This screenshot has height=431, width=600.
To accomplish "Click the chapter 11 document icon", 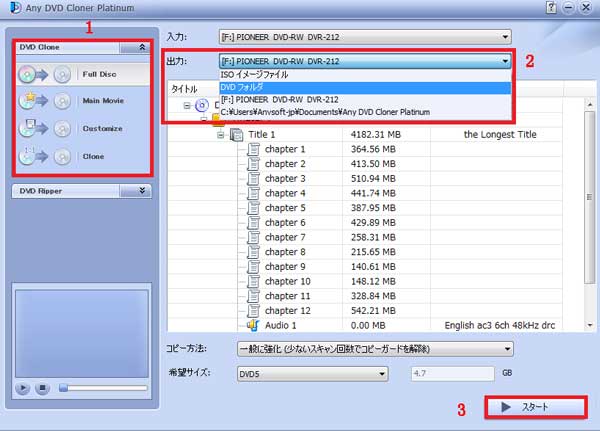I will pyautogui.click(x=253, y=296).
